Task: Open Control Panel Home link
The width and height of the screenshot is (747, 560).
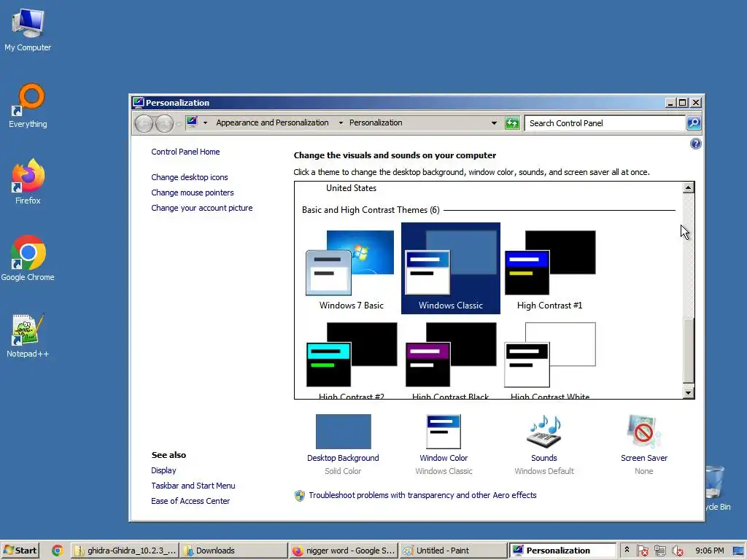Action: 185,152
